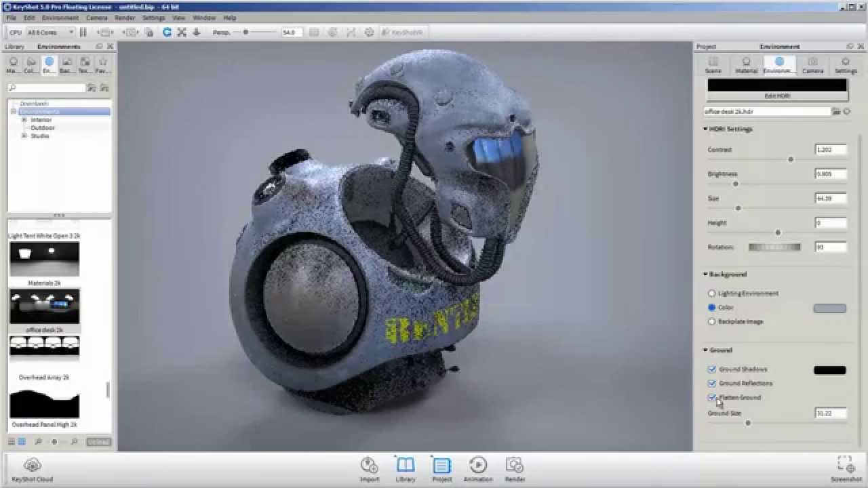
Task: Click the perspective slider in toolbar
Action: (245, 33)
